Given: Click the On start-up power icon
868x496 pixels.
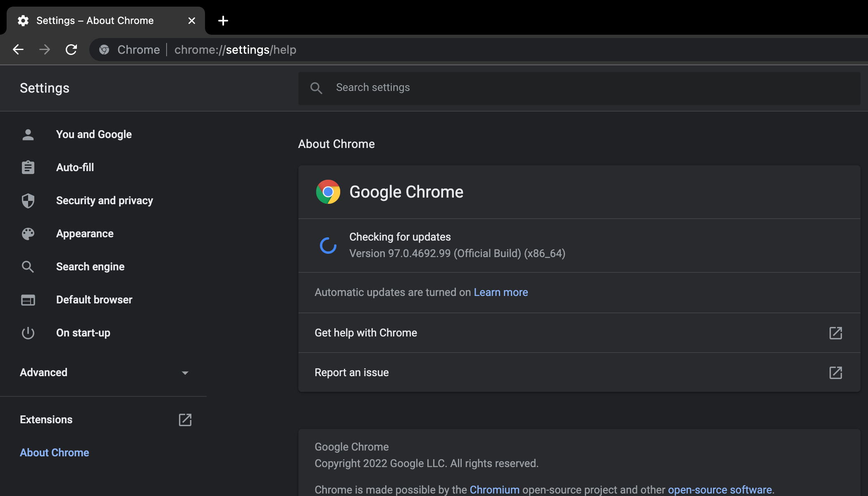Looking at the screenshot, I should coord(27,332).
